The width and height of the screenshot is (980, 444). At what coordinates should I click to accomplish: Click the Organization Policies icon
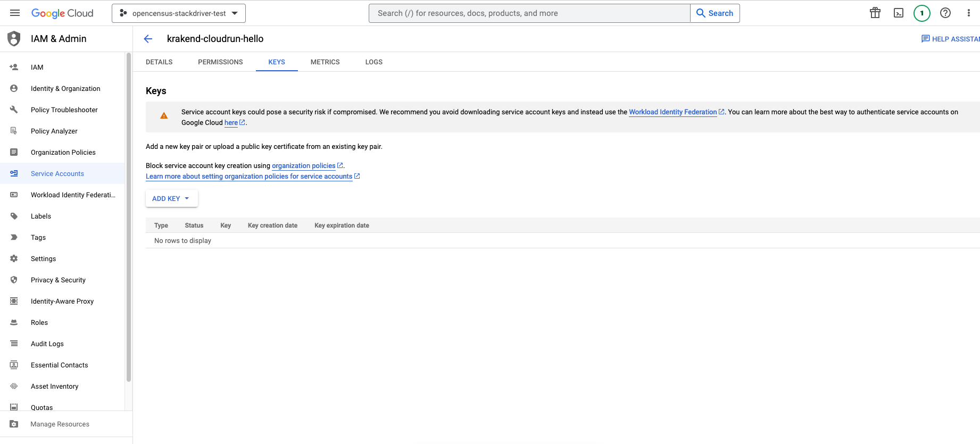[x=14, y=152]
